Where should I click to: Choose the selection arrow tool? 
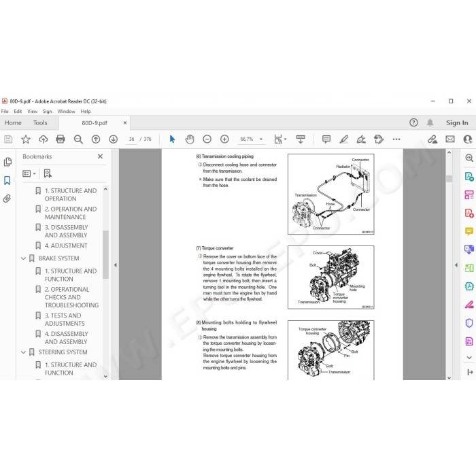coord(172,139)
